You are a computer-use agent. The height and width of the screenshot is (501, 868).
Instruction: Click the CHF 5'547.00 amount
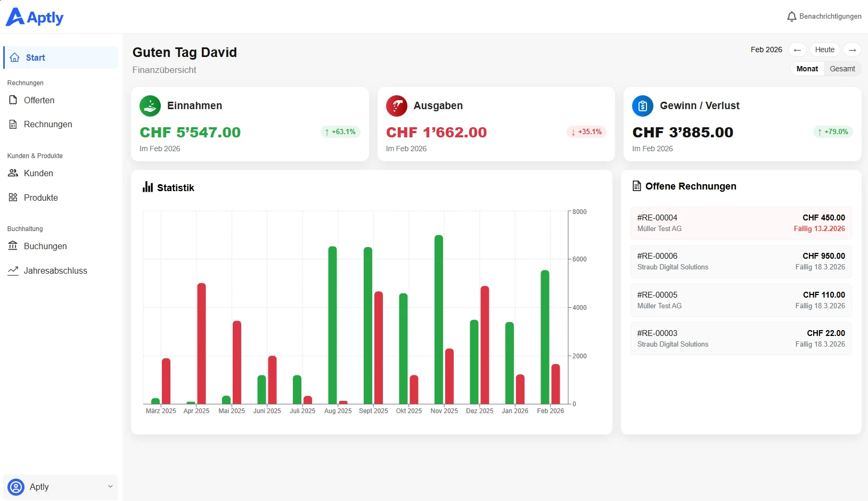tap(190, 132)
